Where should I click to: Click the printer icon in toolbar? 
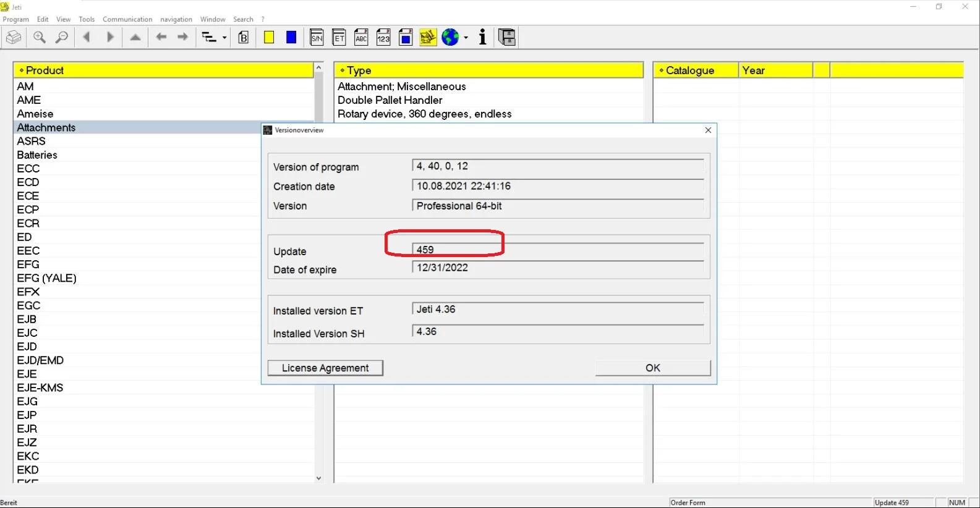(13, 38)
